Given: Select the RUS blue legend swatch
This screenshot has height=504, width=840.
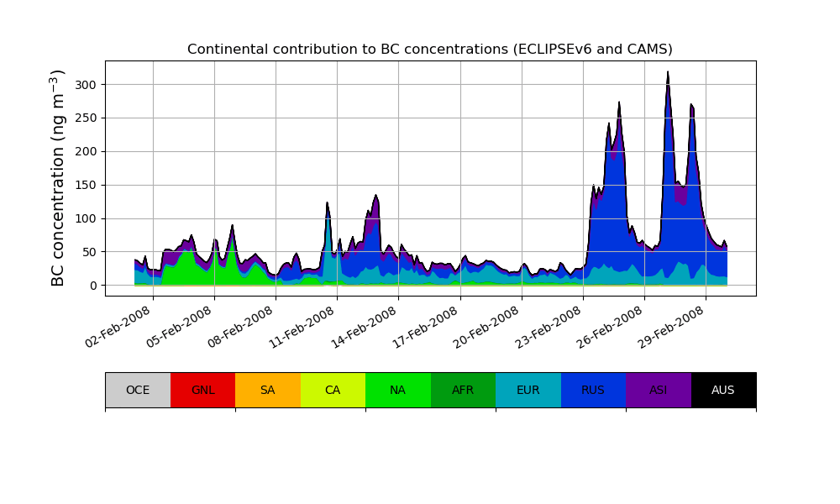Looking at the screenshot, I should [593, 390].
